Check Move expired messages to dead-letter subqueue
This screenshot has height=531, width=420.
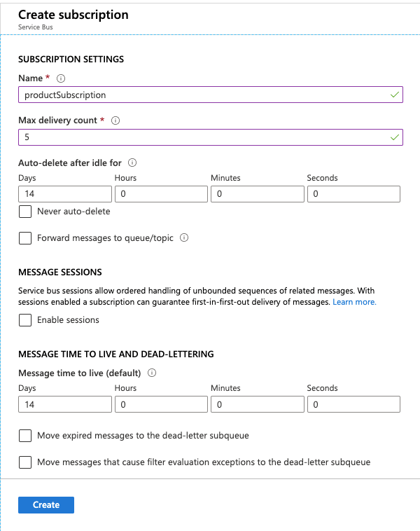click(25, 436)
